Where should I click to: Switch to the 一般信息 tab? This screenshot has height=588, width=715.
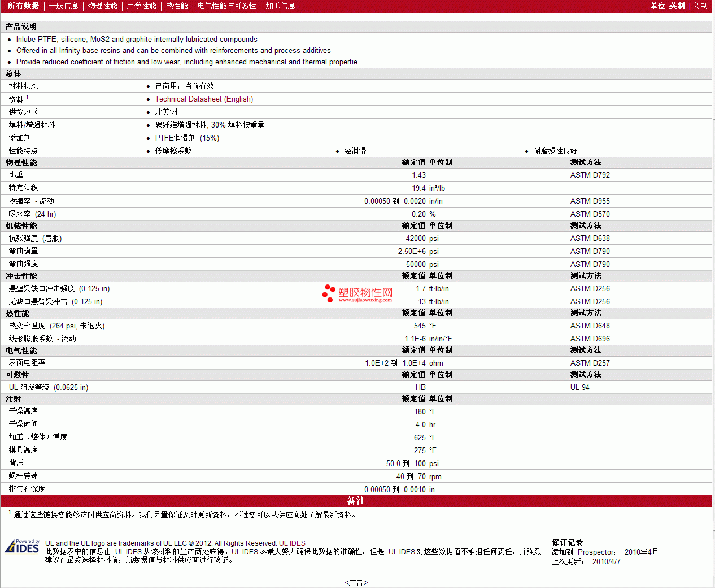[63, 6]
